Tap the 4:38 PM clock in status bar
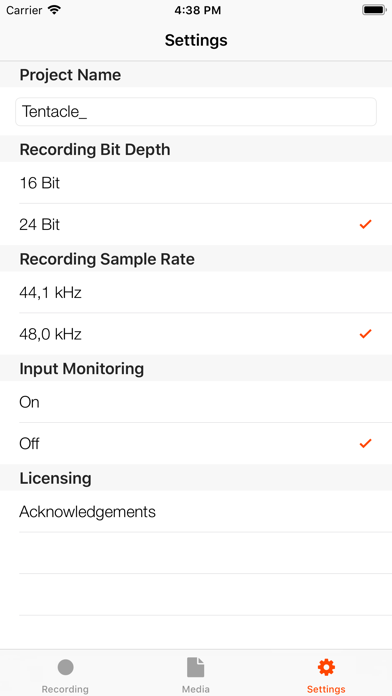This screenshot has height=696, width=392. pos(198,11)
